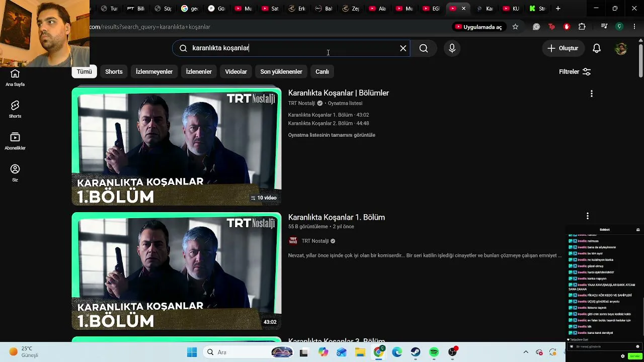Launch Steam from the taskbar
Screen dimensions: 644x362
(x=416, y=352)
